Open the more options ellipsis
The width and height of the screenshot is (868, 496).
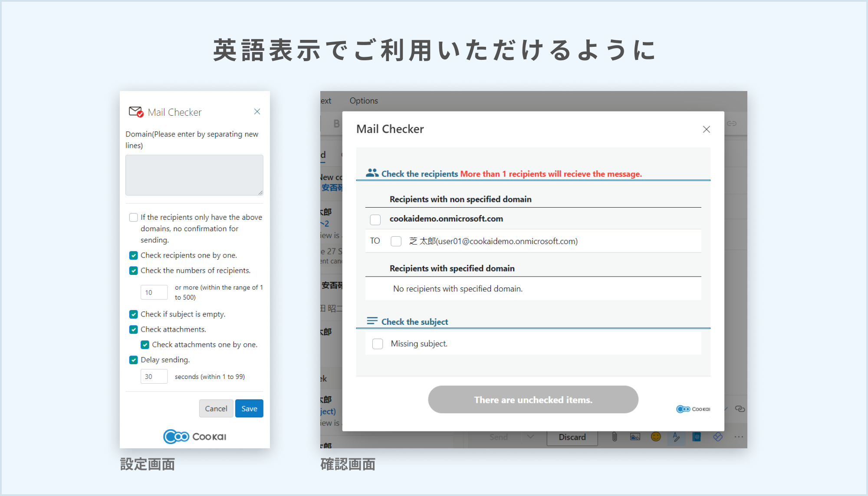(x=739, y=437)
